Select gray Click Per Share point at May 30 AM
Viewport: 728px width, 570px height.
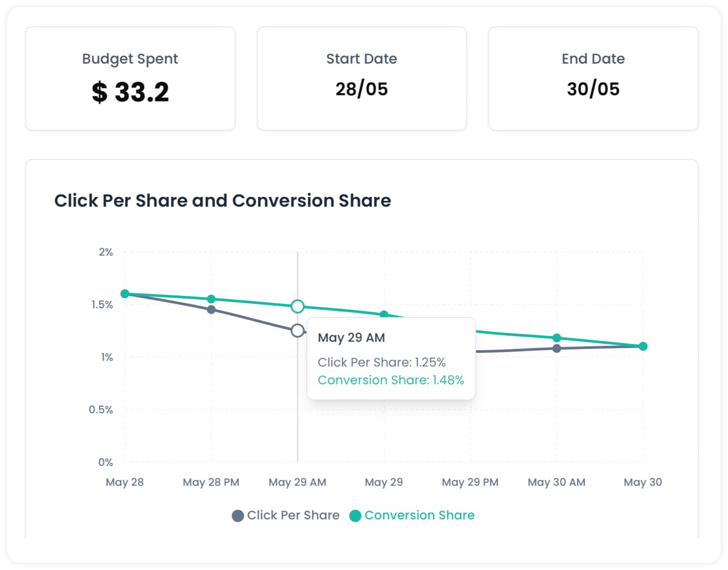[557, 349]
